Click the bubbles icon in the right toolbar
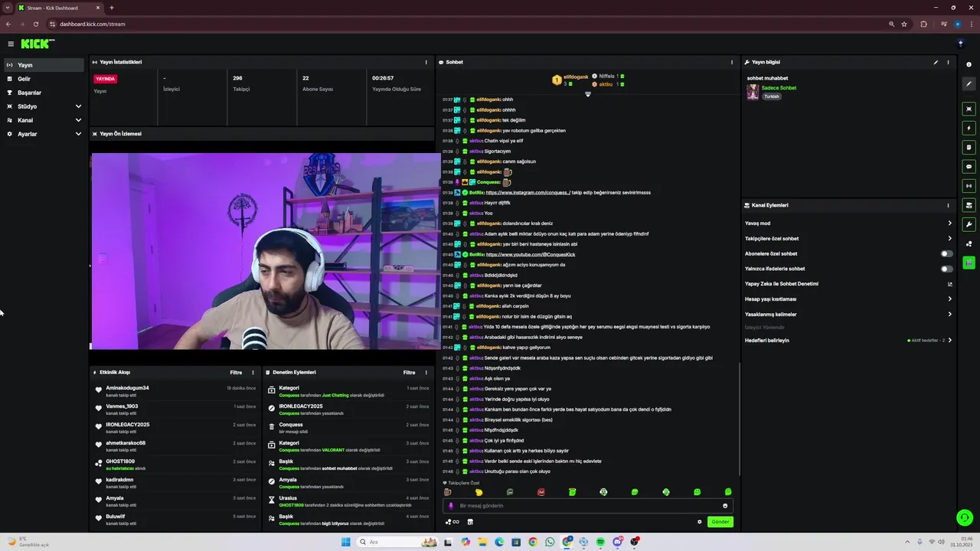 (969, 243)
